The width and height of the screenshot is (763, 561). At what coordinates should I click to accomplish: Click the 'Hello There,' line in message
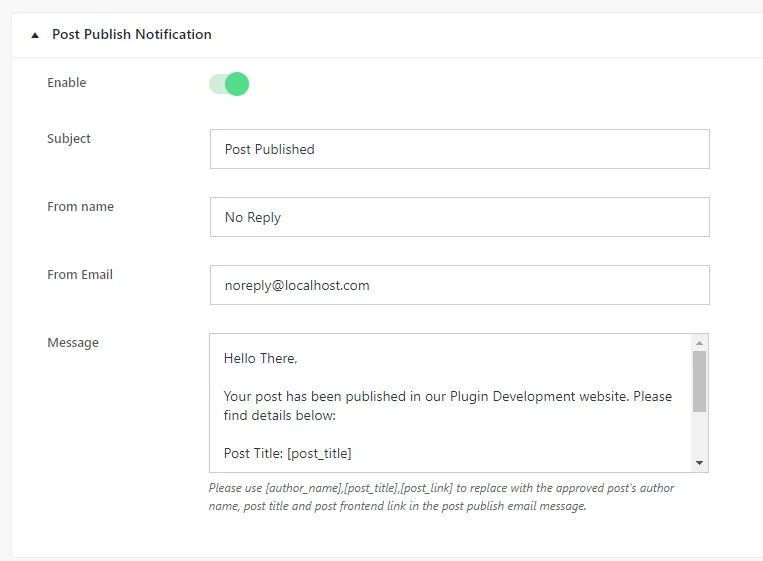[260, 359]
